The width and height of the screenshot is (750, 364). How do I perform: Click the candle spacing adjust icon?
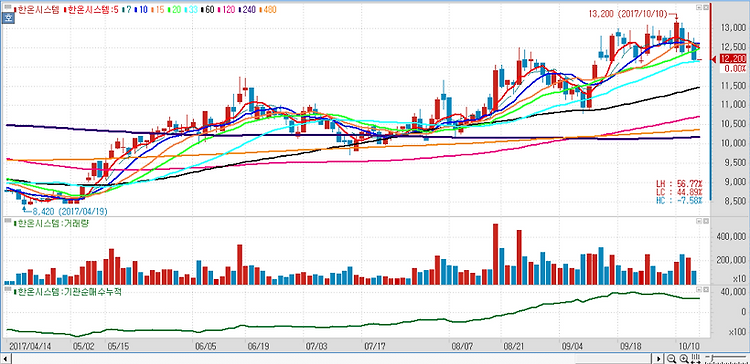(x=696, y=358)
